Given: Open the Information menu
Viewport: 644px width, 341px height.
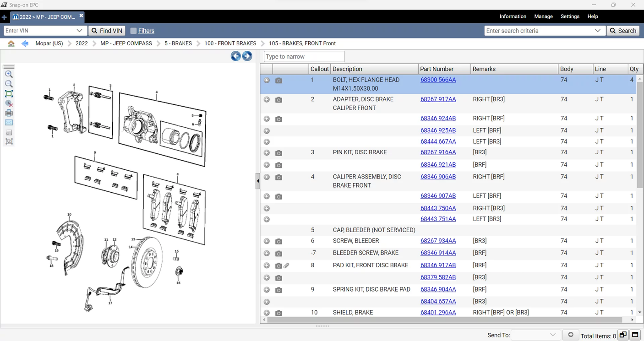Looking at the screenshot, I should [x=513, y=16].
